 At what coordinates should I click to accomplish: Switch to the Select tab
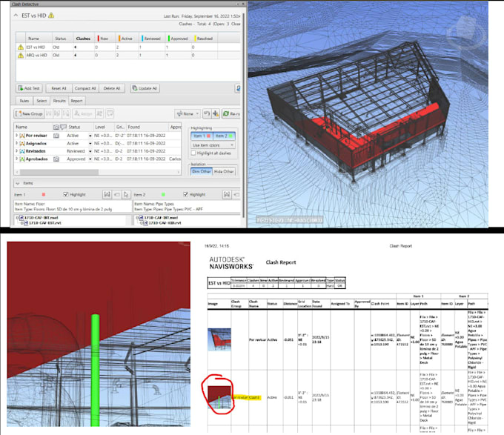tap(42, 101)
